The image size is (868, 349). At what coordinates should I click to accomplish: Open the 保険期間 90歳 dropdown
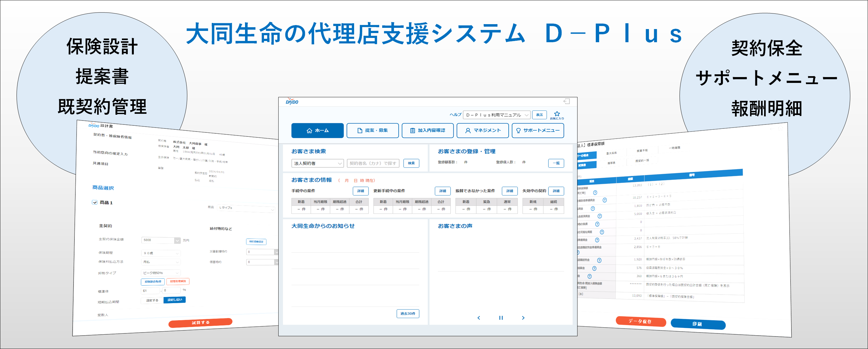click(161, 253)
